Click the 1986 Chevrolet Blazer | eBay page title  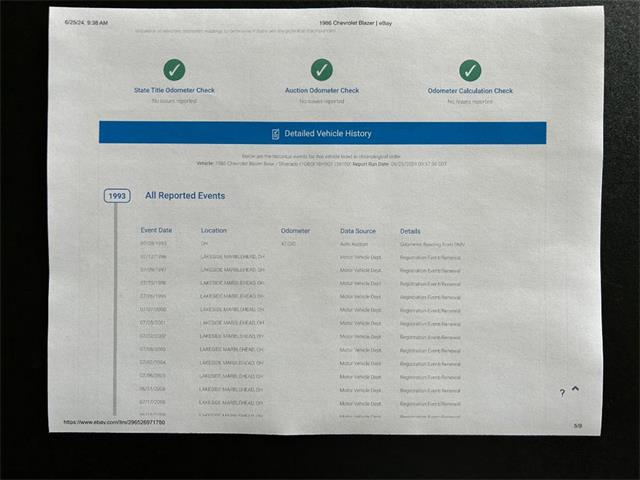(x=356, y=23)
